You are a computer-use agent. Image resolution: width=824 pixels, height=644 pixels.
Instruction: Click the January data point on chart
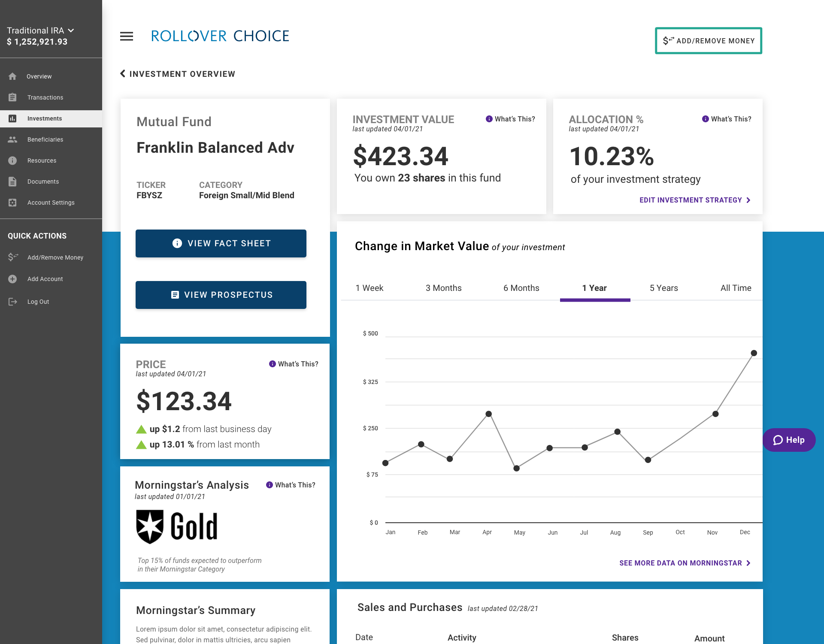click(x=385, y=463)
